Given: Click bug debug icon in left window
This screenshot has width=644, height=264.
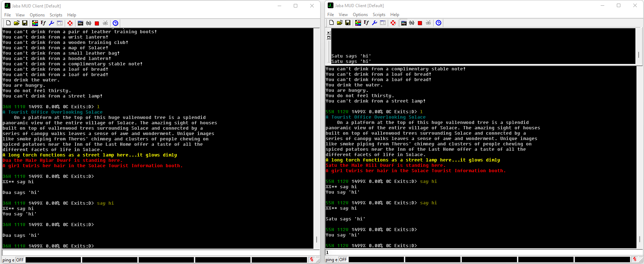Looking at the screenshot, I should click(105, 23).
